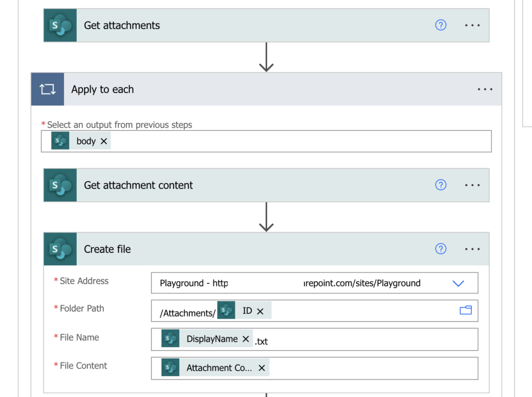Remove the body token from output field
The height and width of the screenshot is (397, 532).
(104, 141)
